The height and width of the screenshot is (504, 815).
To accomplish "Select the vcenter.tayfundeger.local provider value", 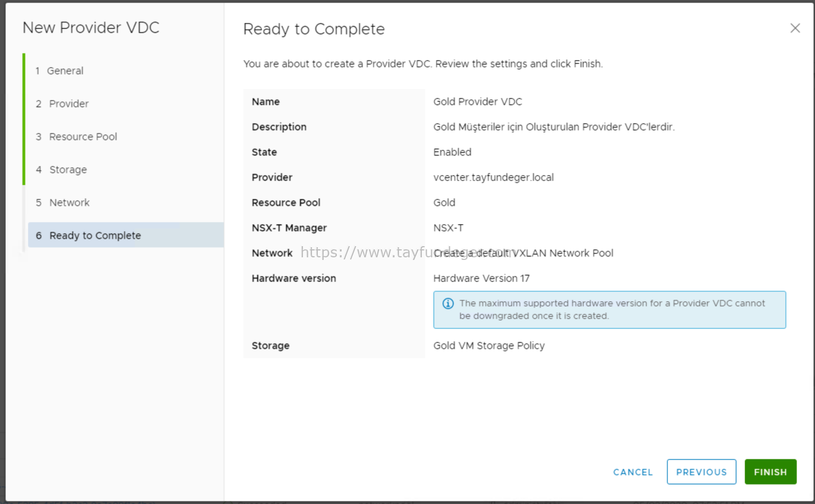I will (x=493, y=177).
